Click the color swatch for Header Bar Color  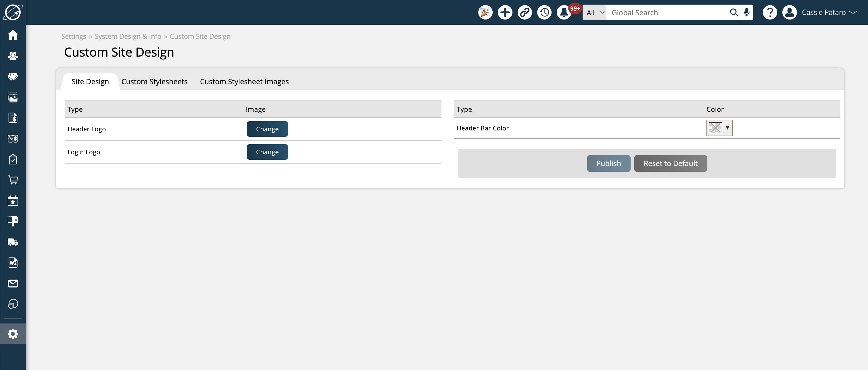[715, 128]
